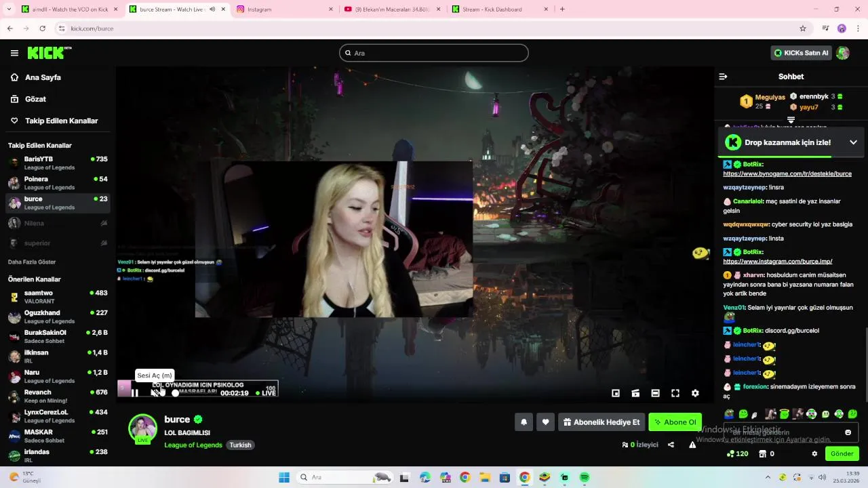Click the floating emote on video
The height and width of the screenshot is (488, 868).
(701, 253)
